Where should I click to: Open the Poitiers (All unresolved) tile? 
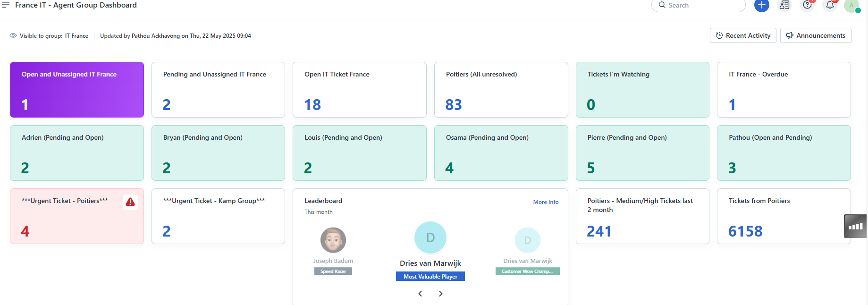[501, 90]
